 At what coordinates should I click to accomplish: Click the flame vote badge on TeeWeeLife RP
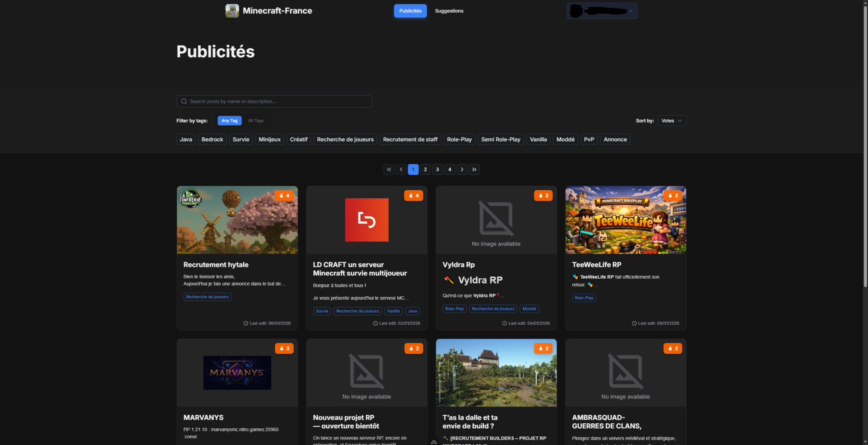(x=673, y=196)
